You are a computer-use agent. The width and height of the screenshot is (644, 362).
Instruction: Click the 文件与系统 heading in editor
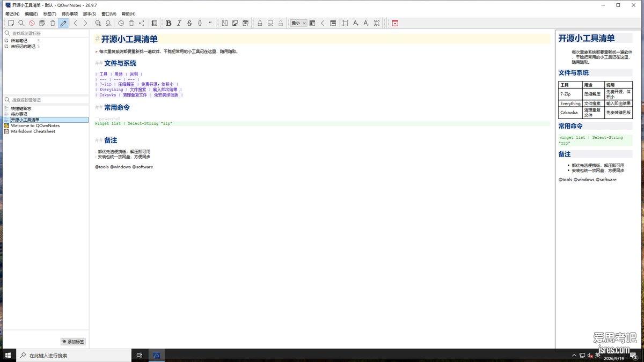(120, 63)
